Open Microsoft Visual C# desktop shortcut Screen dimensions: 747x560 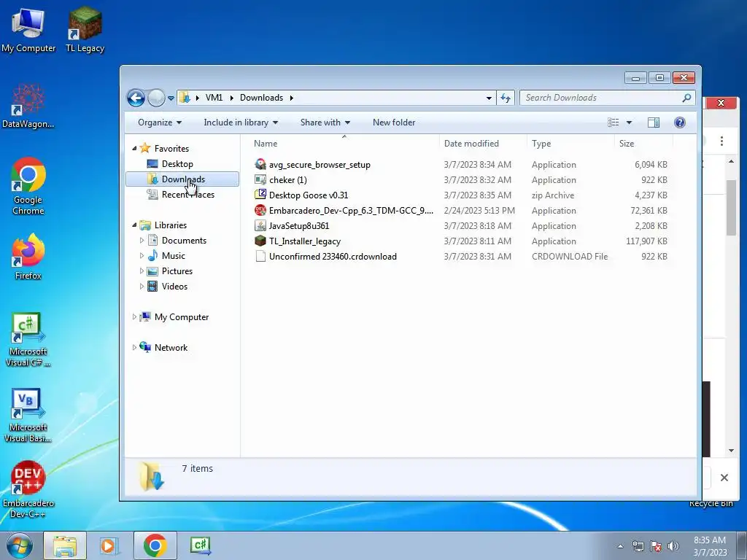tap(28, 340)
